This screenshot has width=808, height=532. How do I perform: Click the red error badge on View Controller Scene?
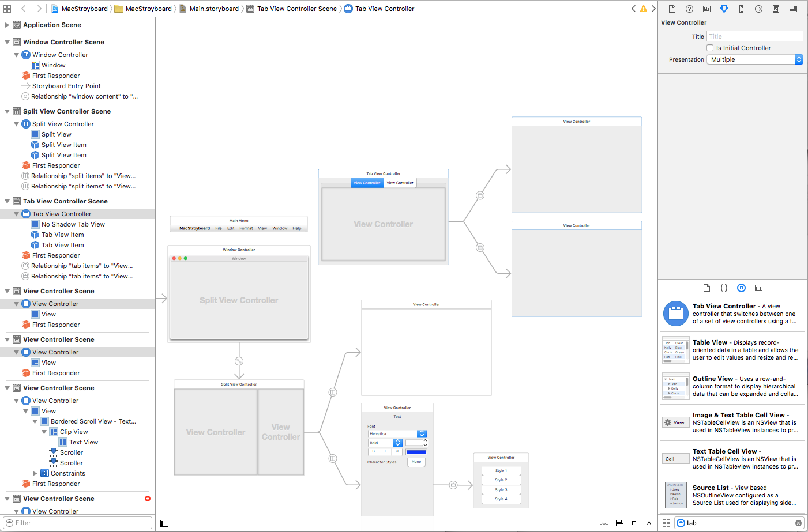pos(148,499)
